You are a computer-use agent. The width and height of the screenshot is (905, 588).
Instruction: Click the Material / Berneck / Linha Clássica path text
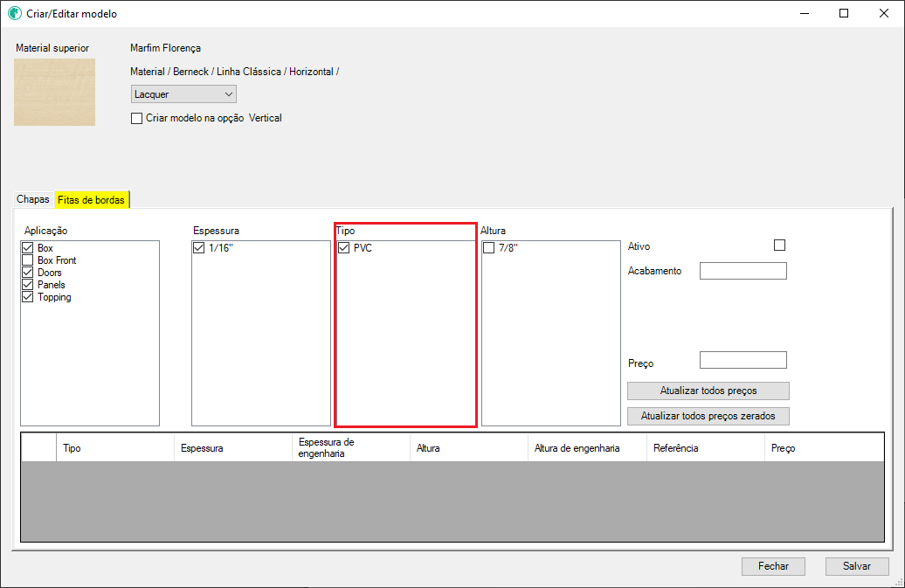[234, 72]
